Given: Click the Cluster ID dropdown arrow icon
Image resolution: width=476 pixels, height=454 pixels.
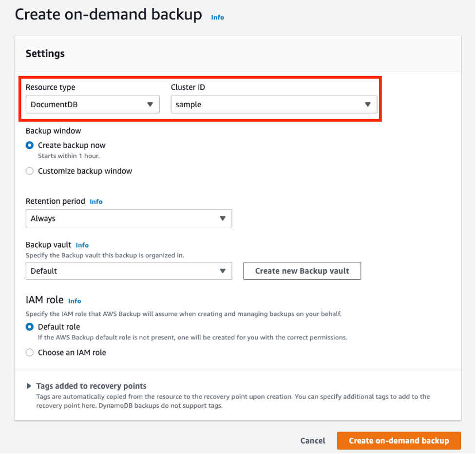Looking at the screenshot, I should click(x=368, y=104).
